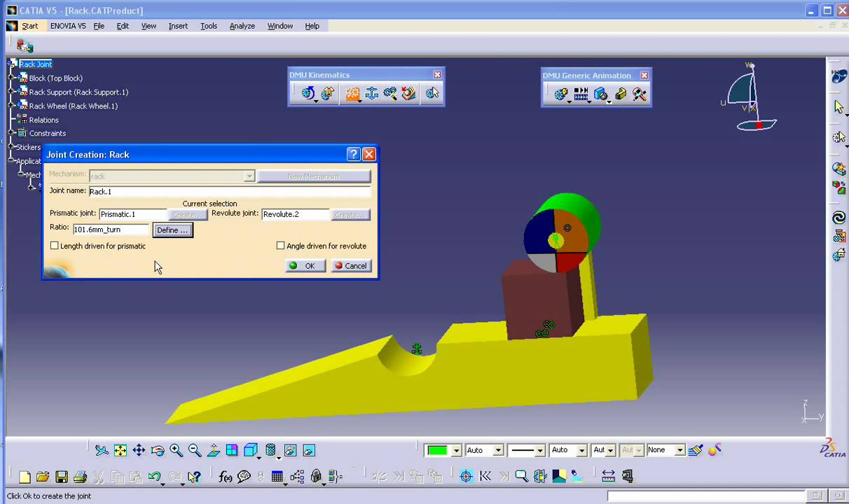
Task: Cancel the Joint Creation dialog
Action: (351, 266)
